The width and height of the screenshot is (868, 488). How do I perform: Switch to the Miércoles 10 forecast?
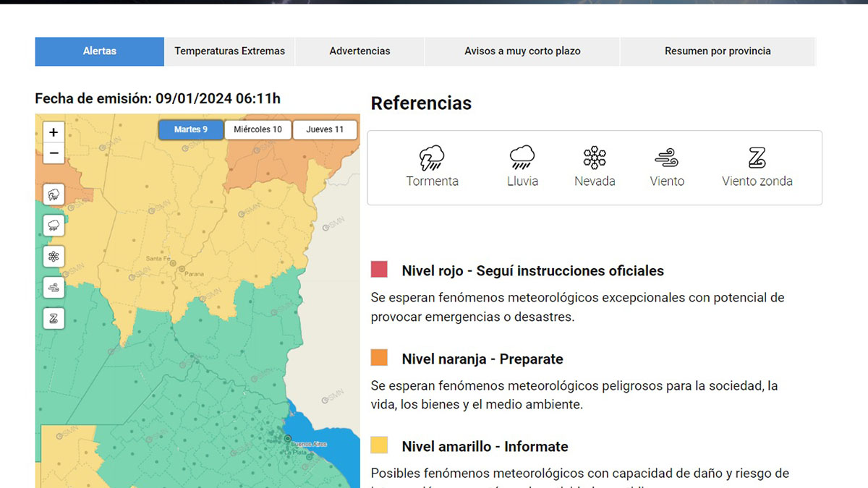(258, 129)
